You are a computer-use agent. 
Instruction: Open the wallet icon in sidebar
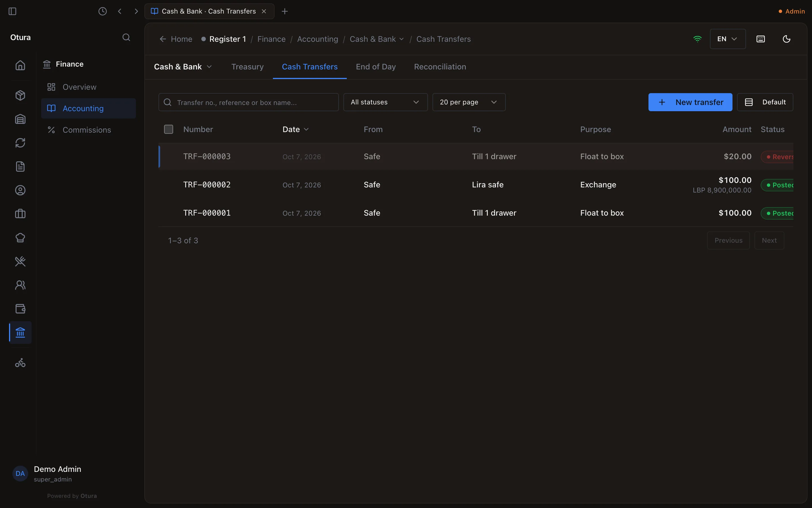coord(20,309)
